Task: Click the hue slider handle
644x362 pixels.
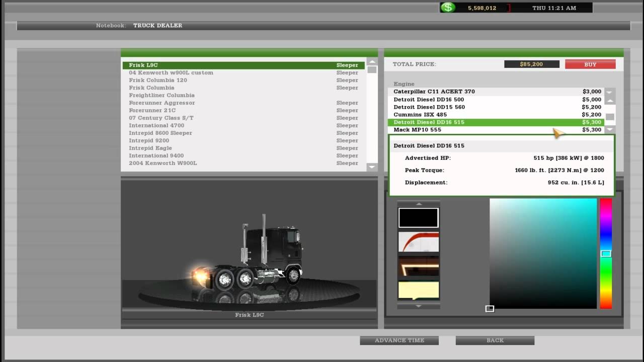Action: coord(606,254)
